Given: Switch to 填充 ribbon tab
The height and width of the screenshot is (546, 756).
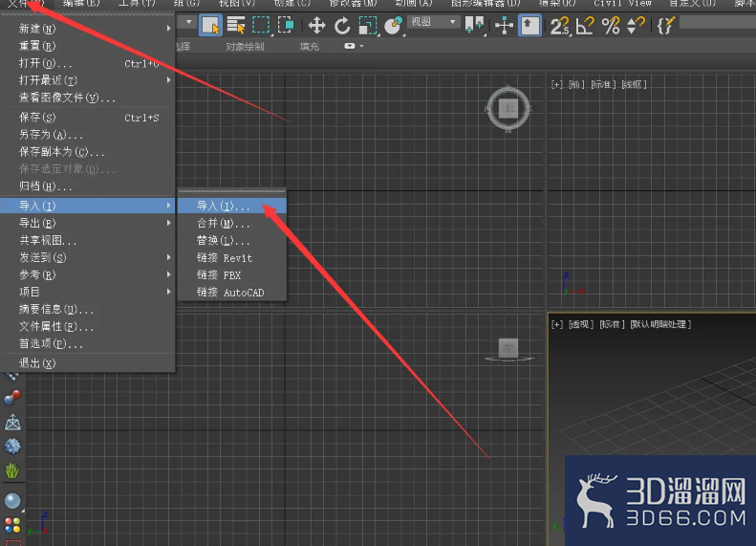Looking at the screenshot, I should [x=309, y=47].
